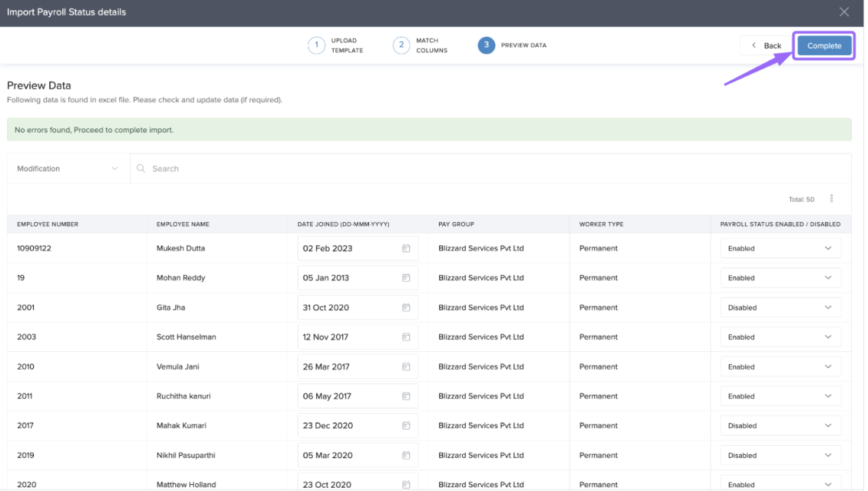Open the three-dot table options menu
Viewport: 868px width, 491px height.
coord(831,199)
